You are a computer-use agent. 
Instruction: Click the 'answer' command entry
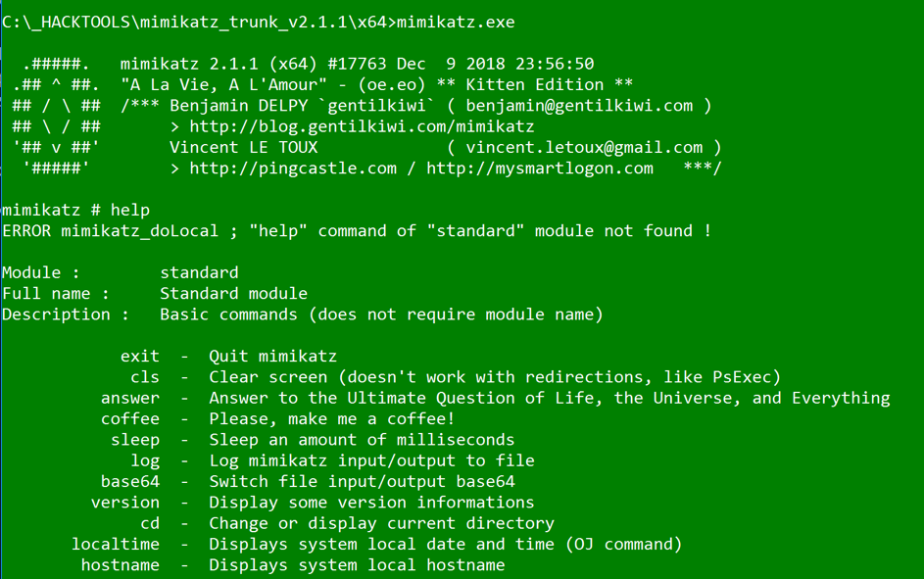point(130,398)
